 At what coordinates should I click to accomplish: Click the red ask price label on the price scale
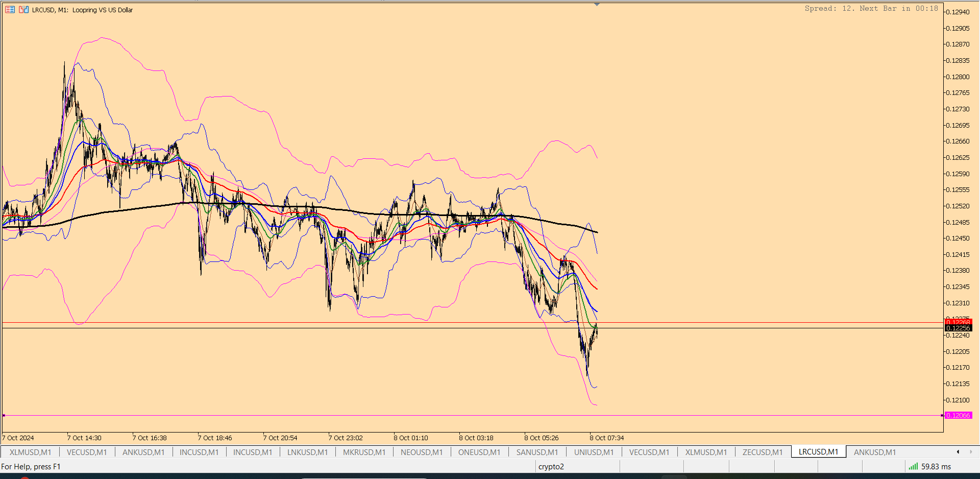point(958,322)
